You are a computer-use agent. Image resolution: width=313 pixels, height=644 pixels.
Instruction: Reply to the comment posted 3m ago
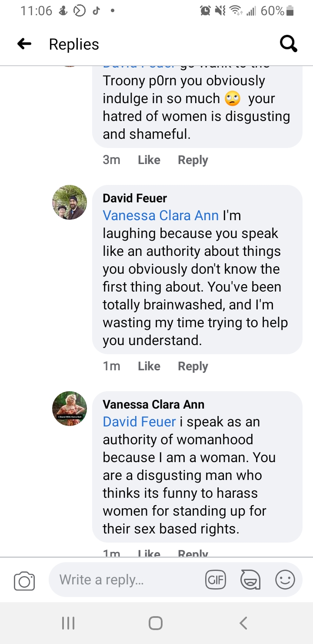point(193,160)
